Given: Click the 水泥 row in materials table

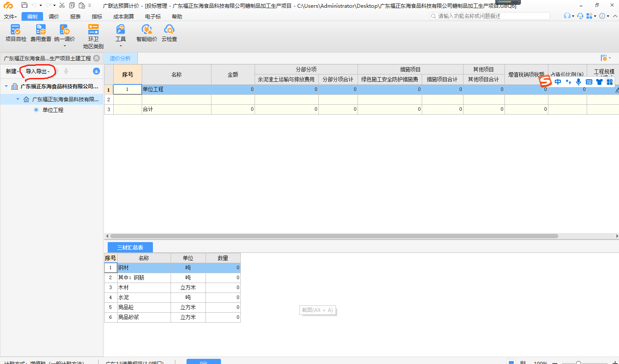Looking at the screenshot, I should click(172, 297).
